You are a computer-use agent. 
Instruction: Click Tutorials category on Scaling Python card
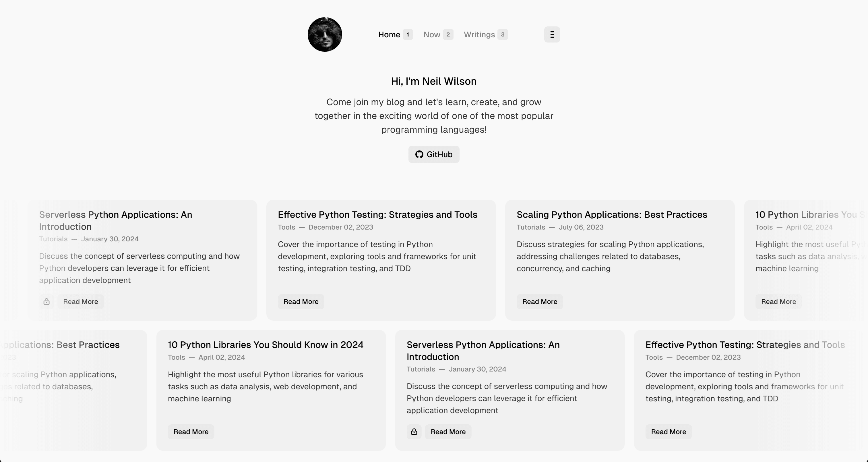[x=531, y=227]
